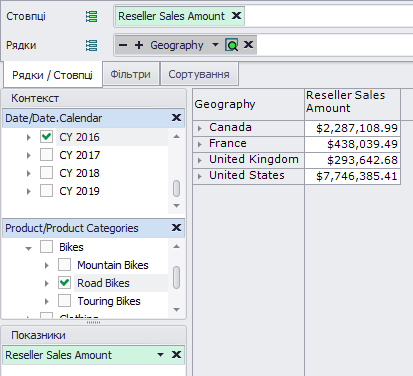This screenshot has width=413, height=376.
Task: Expand the Touring Bikes node
Action: pos(47,301)
